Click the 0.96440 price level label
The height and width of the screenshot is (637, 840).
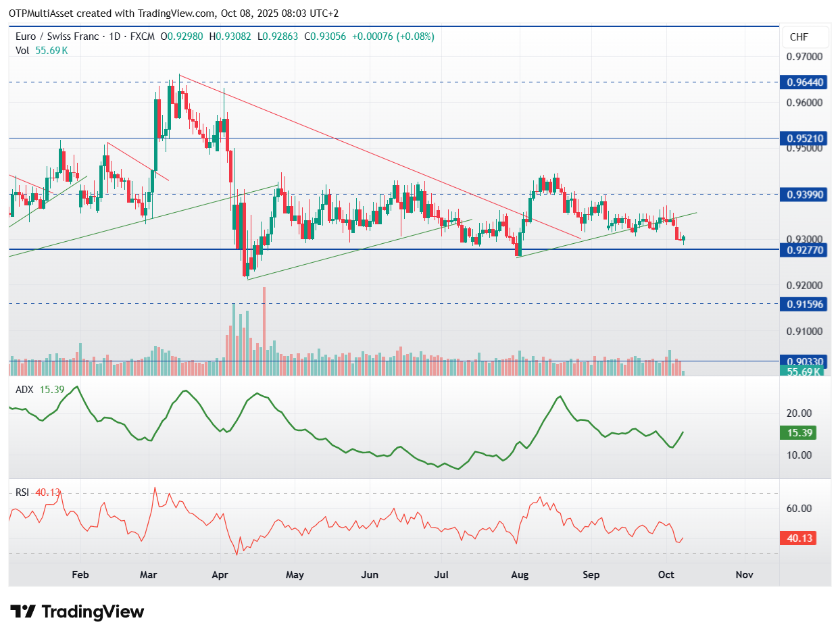point(802,82)
